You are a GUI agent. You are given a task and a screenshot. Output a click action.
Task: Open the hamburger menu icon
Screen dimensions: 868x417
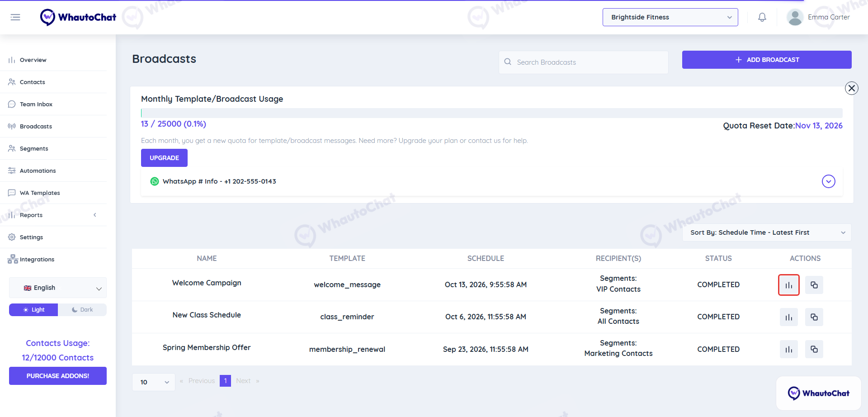[15, 17]
